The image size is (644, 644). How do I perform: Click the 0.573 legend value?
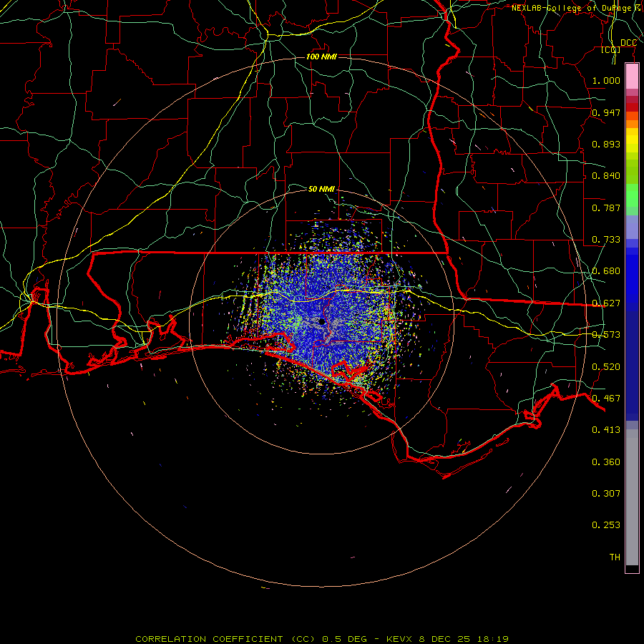pyautogui.click(x=606, y=335)
